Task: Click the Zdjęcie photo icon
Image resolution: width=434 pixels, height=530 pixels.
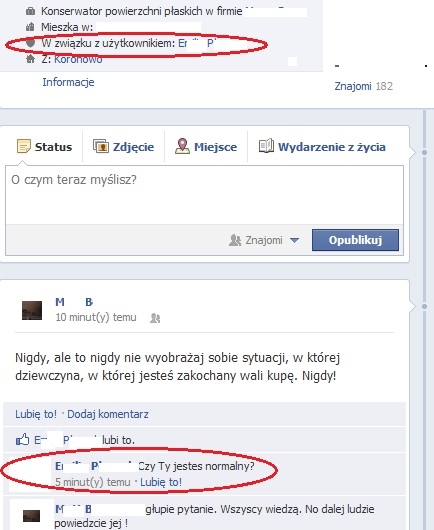Action: [x=101, y=146]
